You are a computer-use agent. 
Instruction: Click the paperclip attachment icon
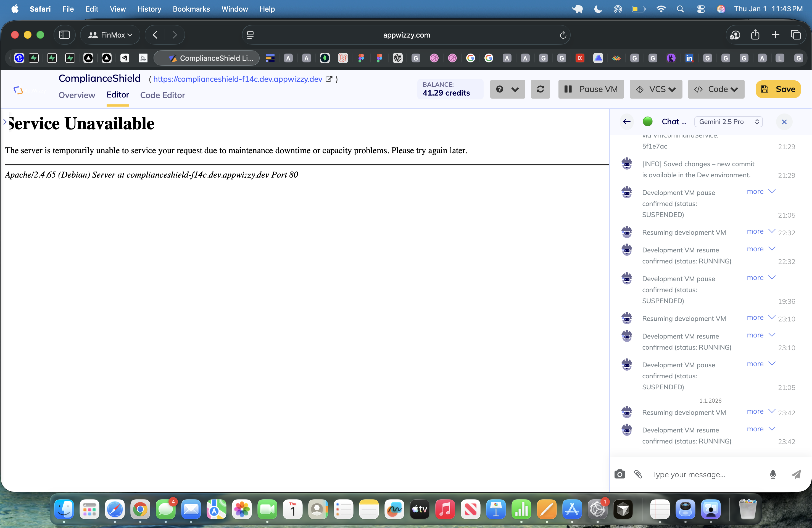pyautogui.click(x=638, y=474)
